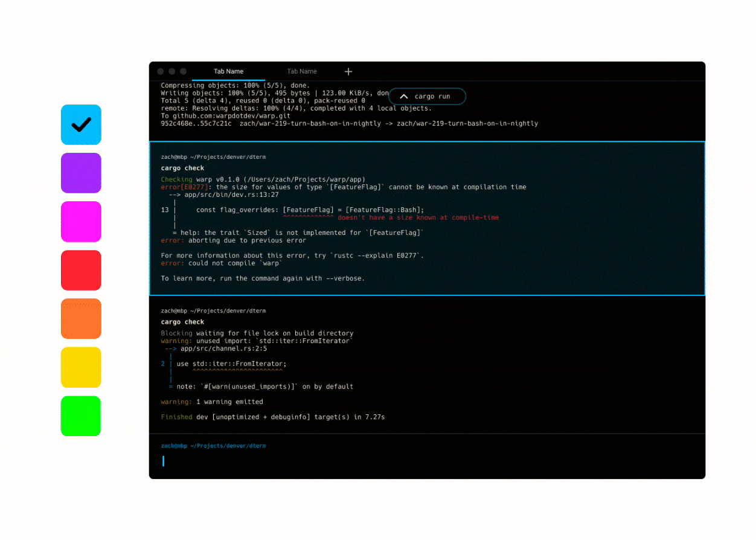The height and width of the screenshot is (540, 756).
Task: Open the second inactive Tab Name tab
Action: click(302, 71)
